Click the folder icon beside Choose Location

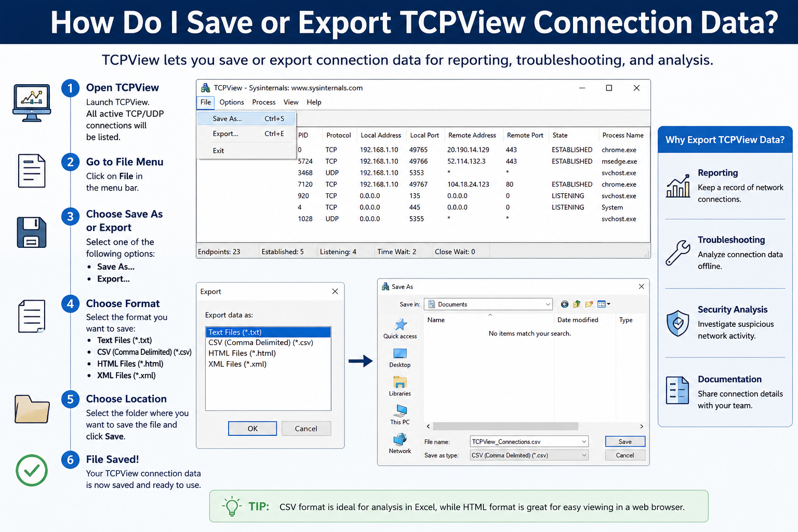tap(32, 409)
